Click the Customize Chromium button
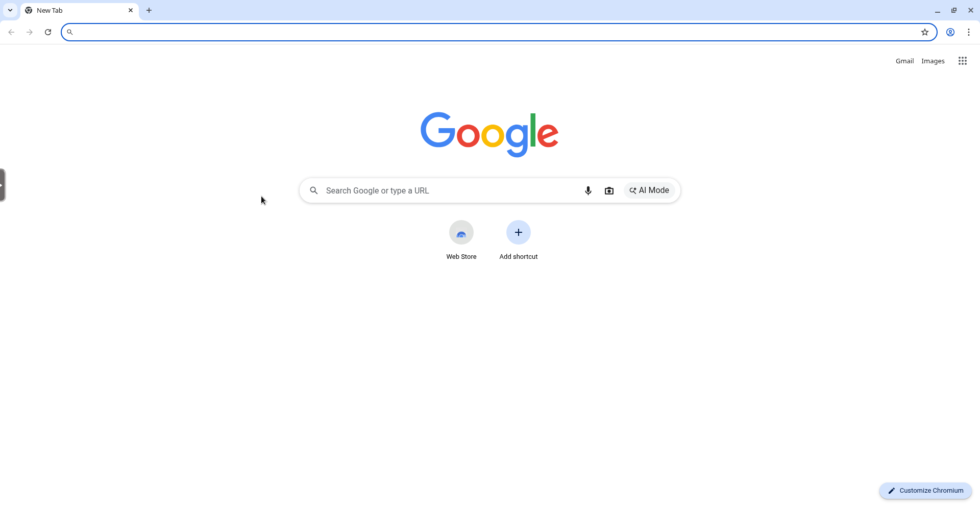980x507 pixels. point(925,491)
